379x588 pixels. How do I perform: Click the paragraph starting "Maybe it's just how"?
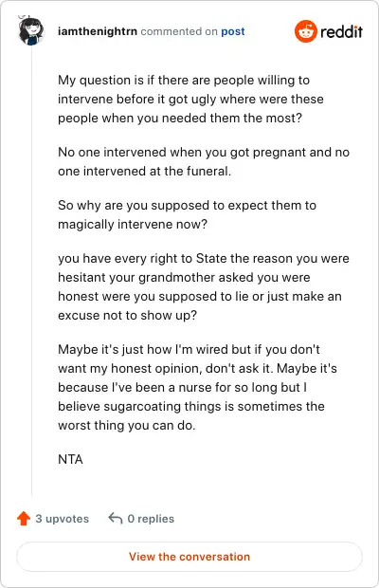197,387
